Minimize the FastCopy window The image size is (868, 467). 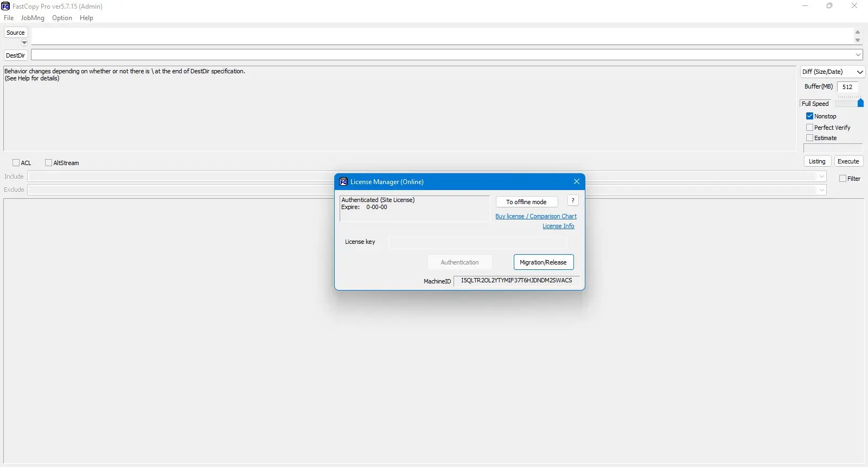click(x=805, y=6)
